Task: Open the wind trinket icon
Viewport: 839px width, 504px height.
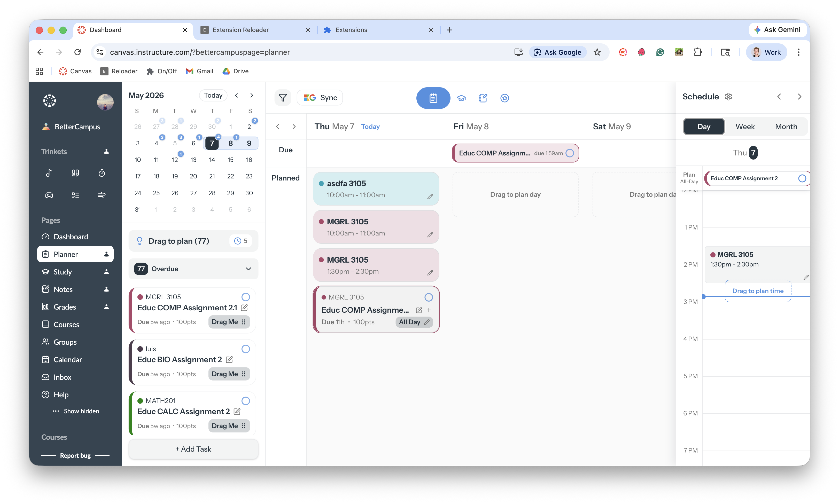Action: 102,195
